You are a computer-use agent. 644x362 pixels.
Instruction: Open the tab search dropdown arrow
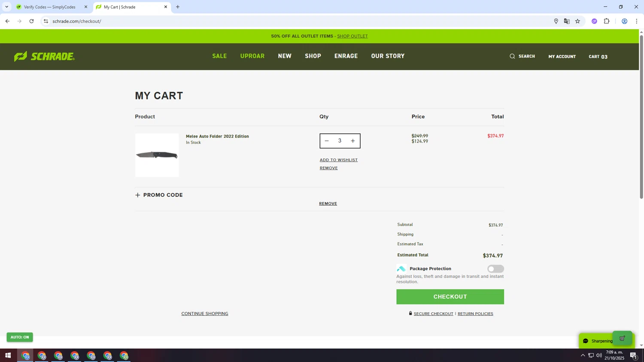[x=6, y=7]
